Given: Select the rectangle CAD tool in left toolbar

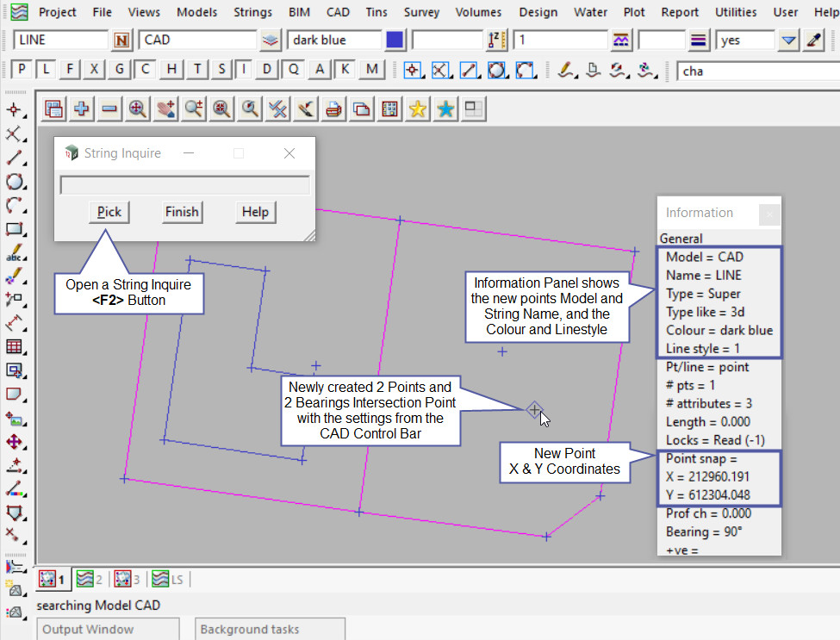Looking at the screenshot, I should (x=14, y=230).
